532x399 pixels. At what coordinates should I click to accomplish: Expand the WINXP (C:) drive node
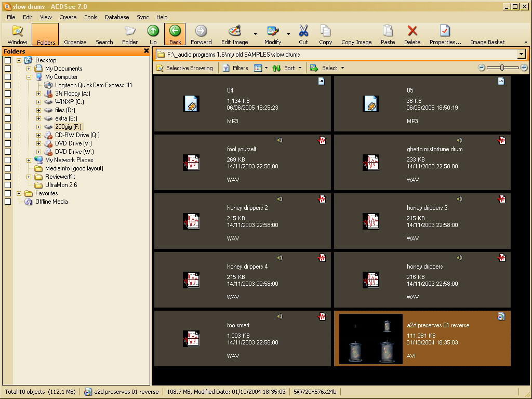pyautogui.click(x=38, y=102)
